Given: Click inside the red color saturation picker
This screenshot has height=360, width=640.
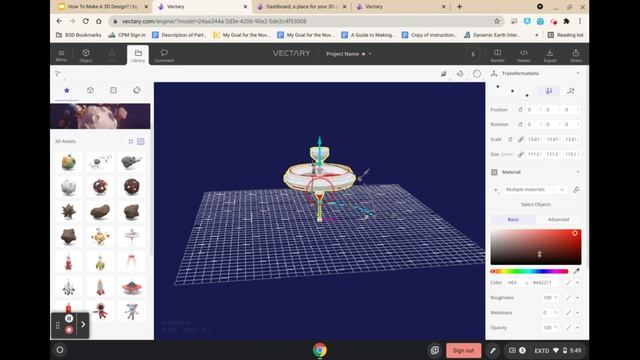Looking at the screenshot, I should coord(536,247).
